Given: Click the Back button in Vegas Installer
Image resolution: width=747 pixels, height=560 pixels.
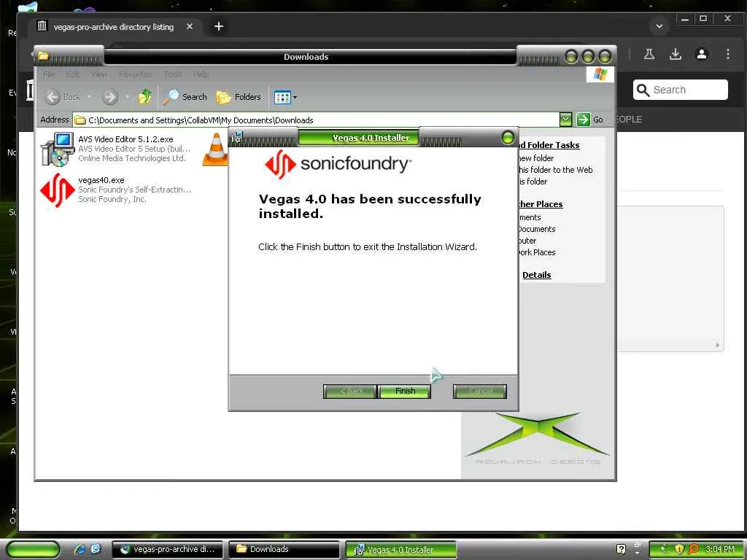Looking at the screenshot, I should [350, 391].
